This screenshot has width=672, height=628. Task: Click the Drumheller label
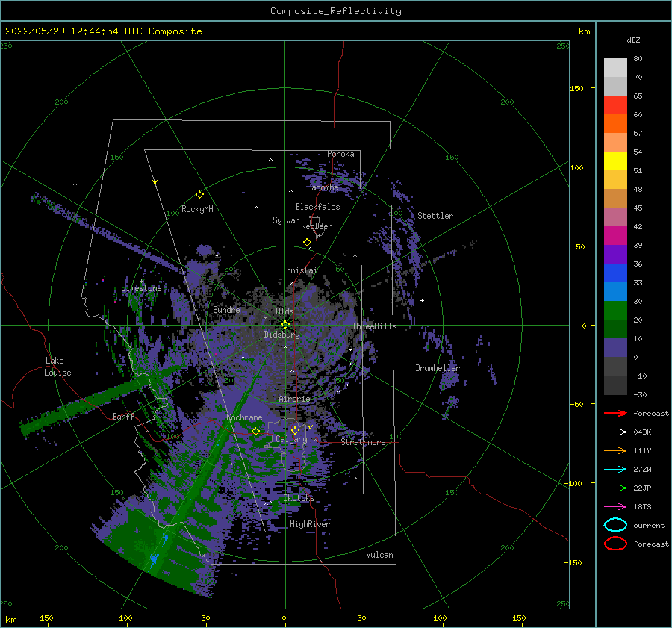(x=438, y=368)
